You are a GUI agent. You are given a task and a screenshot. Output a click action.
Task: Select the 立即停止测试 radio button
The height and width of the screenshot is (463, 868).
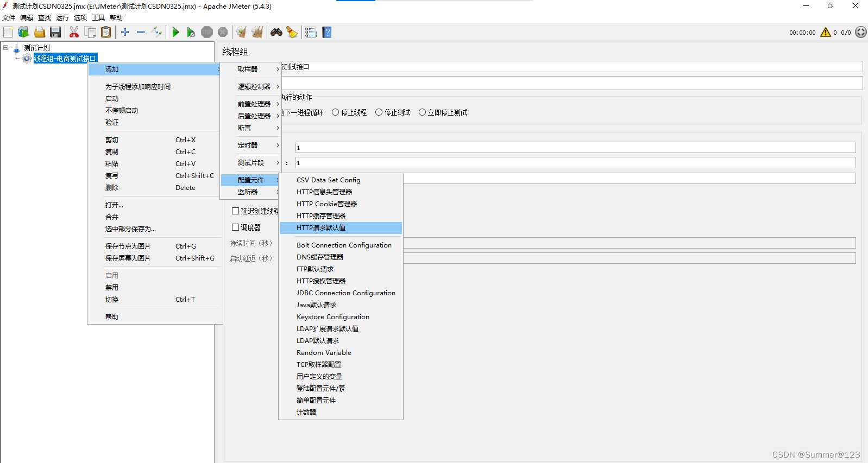point(422,112)
